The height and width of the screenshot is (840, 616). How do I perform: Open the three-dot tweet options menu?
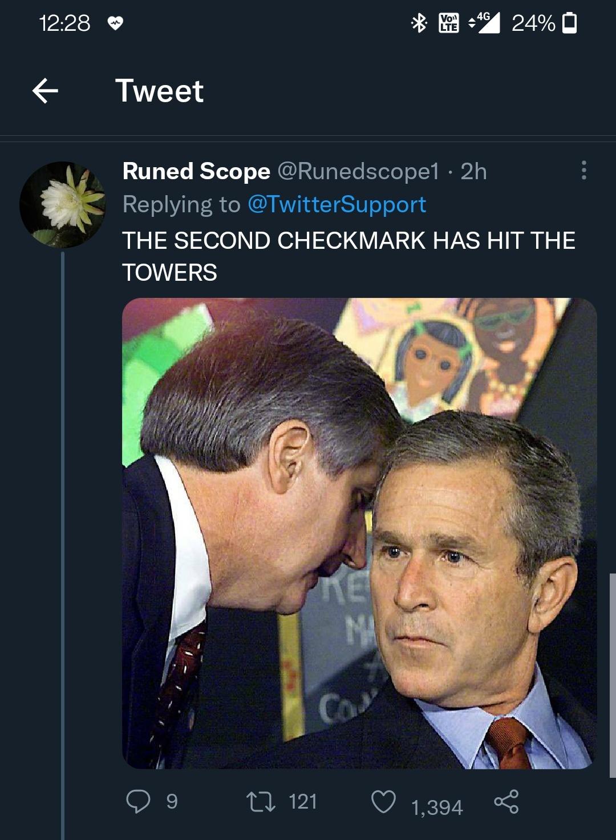(583, 170)
